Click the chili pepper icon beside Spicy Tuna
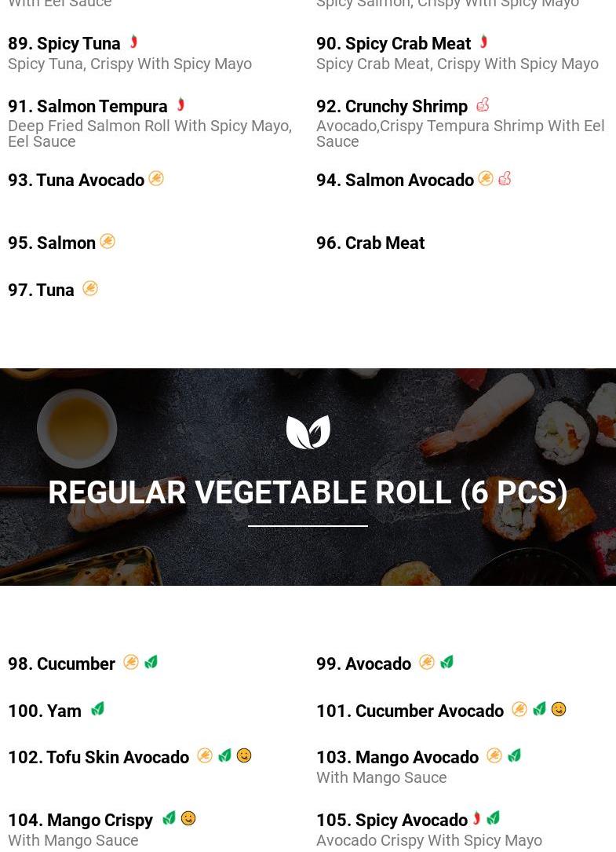The width and height of the screenshot is (616, 852). [133, 42]
